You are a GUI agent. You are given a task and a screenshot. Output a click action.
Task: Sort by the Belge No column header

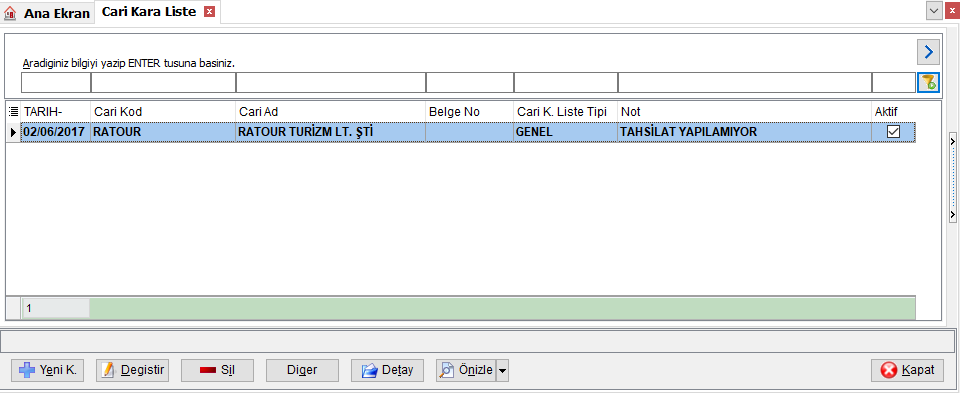(470, 112)
